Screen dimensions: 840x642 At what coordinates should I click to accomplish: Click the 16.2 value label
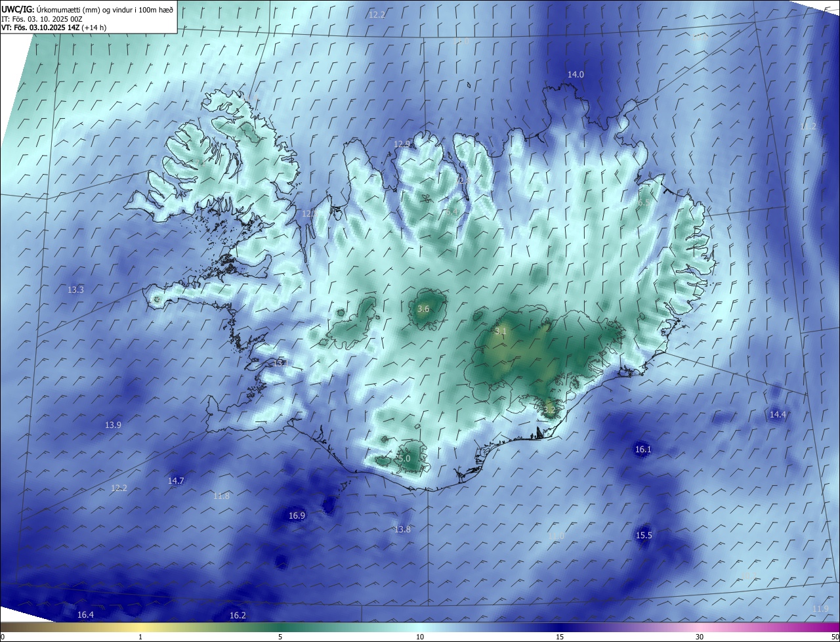[x=238, y=615]
